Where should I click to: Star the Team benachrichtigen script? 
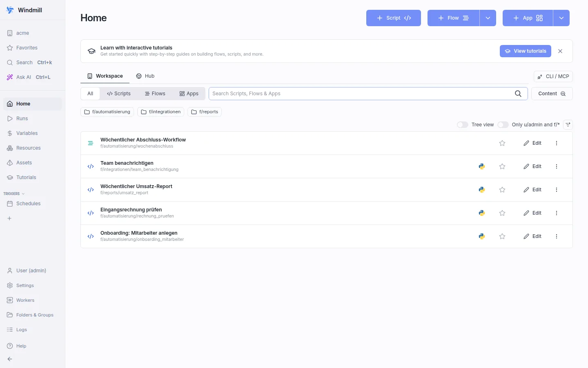[502, 166]
